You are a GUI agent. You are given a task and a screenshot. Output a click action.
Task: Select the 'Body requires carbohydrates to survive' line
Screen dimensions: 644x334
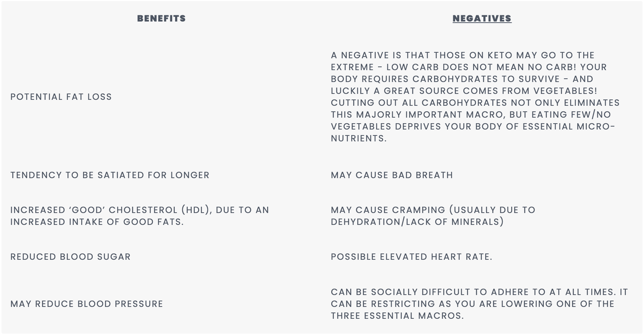[462, 79]
